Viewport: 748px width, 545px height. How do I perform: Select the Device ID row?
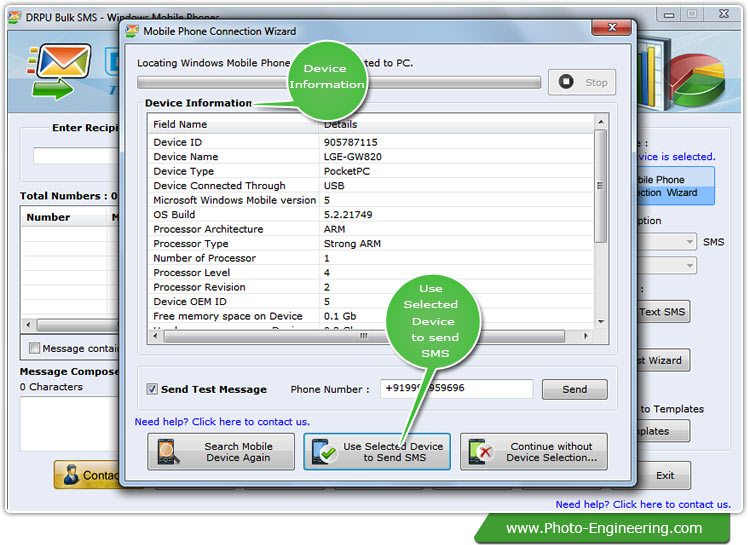tap(371, 142)
